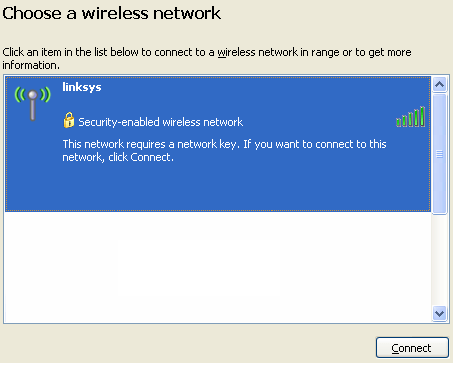Click the blank blue area of linksys entry
Viewport: 455px width, 365px height.
(217, 188)
